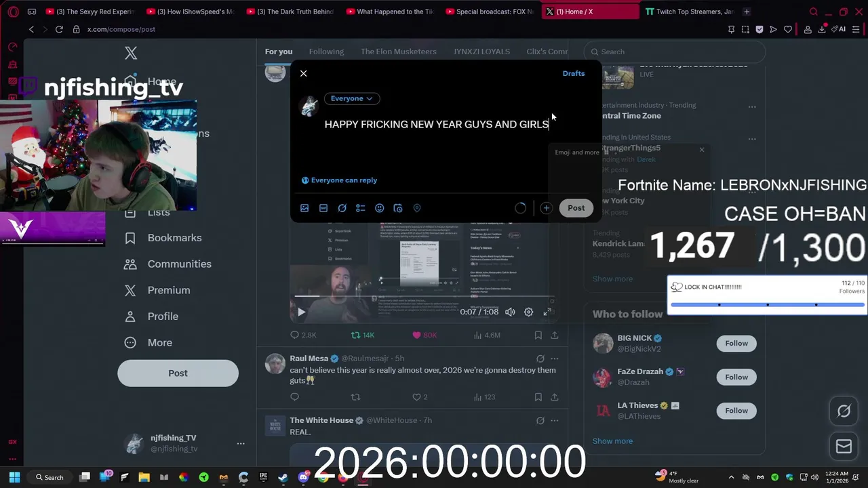
Task: Open Drafts in compose dialog
Action: click(x=574, y=73)
